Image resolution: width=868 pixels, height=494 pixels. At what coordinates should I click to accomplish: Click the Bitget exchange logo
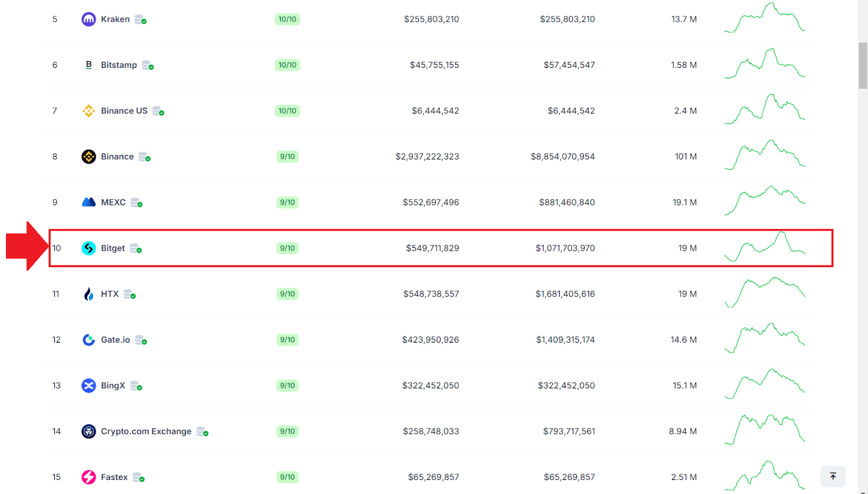click(88, 248)
